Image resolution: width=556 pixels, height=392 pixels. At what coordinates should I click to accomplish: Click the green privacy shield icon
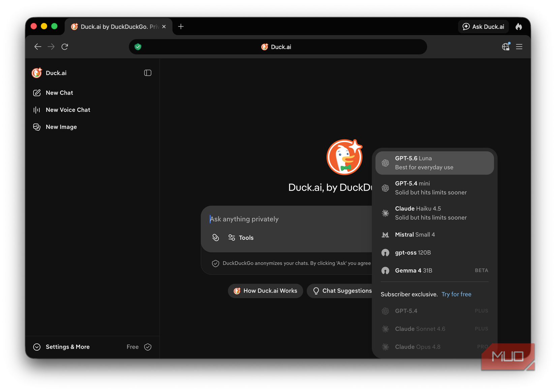click(138, 47)
